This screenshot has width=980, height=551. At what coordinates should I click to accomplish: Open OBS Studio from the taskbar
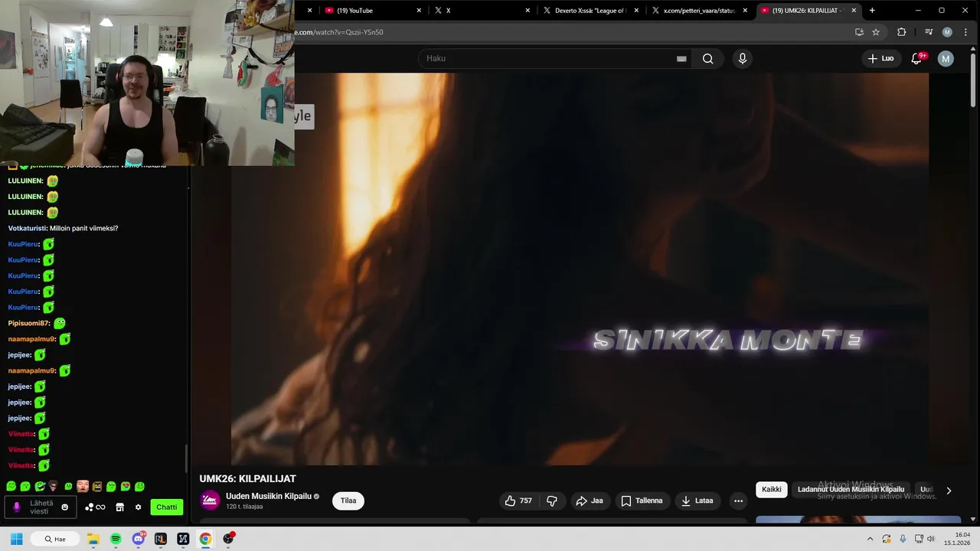tap(227, 539)
